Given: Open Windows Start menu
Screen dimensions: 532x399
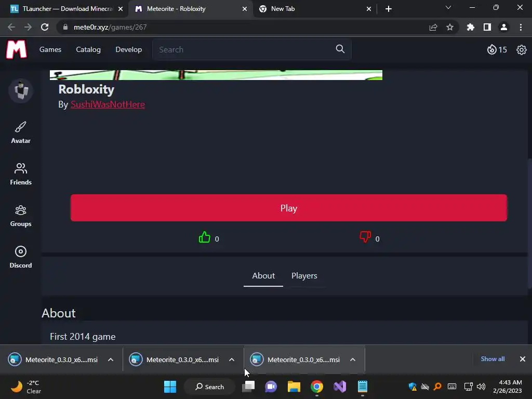Looking at the screenshot, I should [170, 387].
